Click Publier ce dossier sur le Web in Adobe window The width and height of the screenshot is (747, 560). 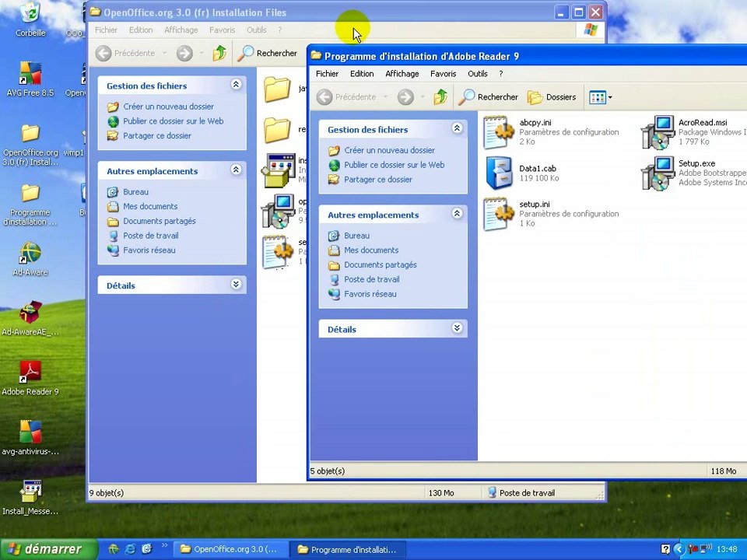tap(394, 165)
